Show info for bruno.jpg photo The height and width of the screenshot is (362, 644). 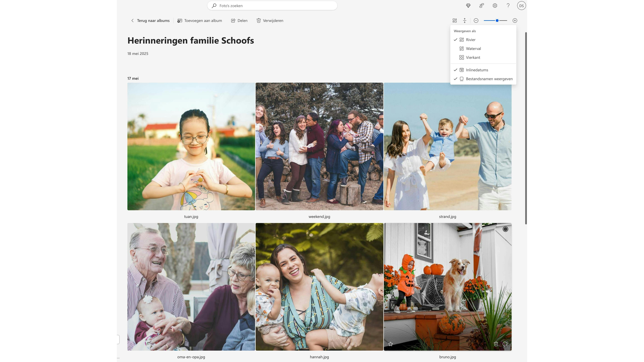point(505,344)
